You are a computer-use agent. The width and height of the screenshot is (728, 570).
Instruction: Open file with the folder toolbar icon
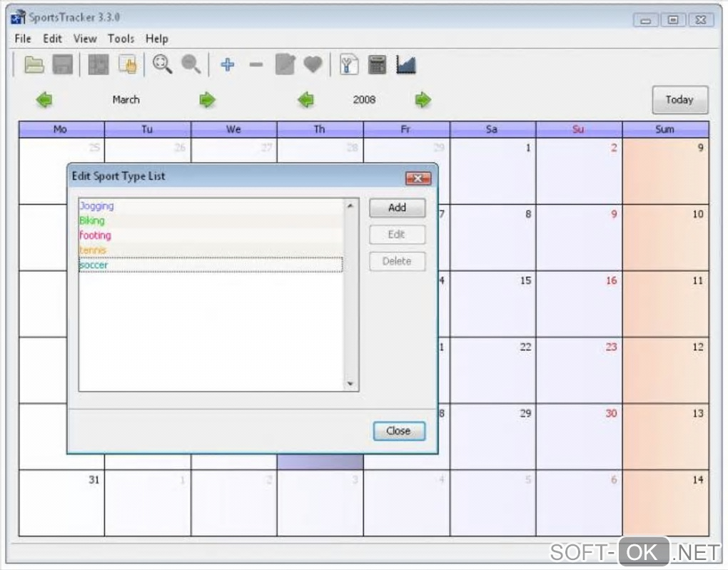[34, 64]
